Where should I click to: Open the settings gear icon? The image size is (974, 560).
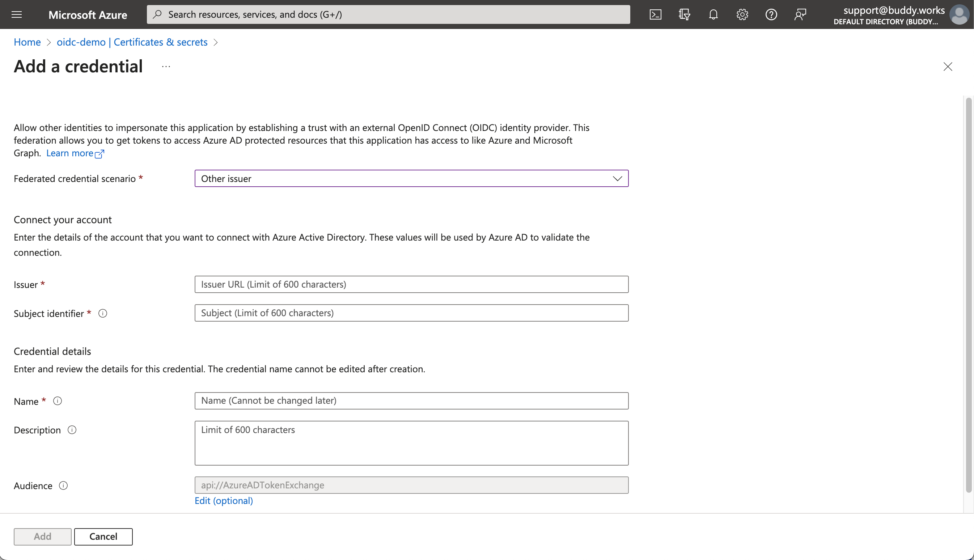click(x=742, y=14)
